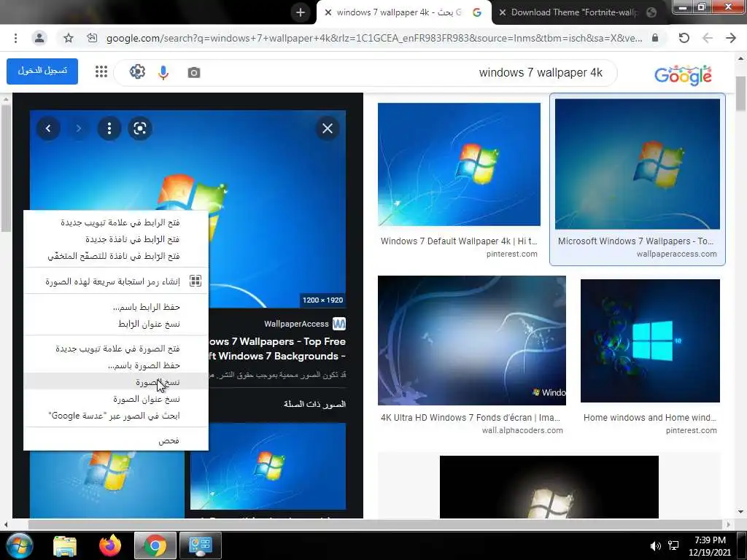Click the preview panel vertical scrollbar
This screenshot has width=747, height=560.
point(6,168)
